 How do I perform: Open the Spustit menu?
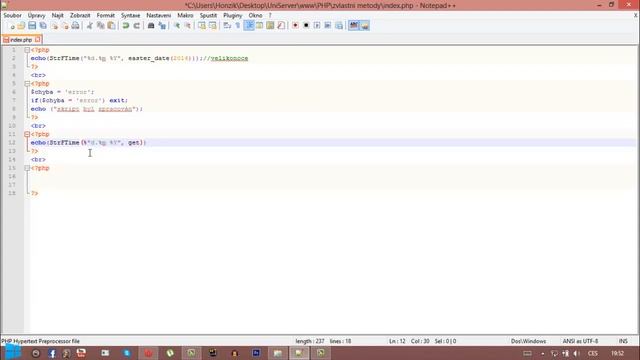[208, 16]
